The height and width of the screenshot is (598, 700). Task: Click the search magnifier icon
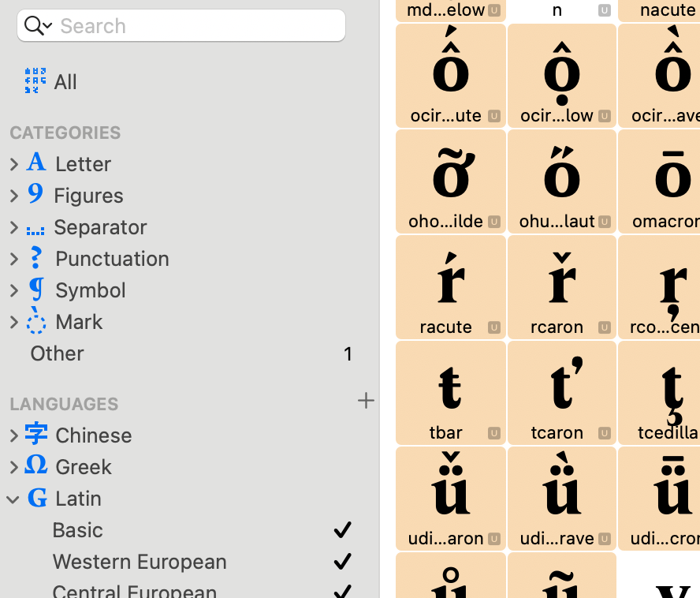point(34,26)
